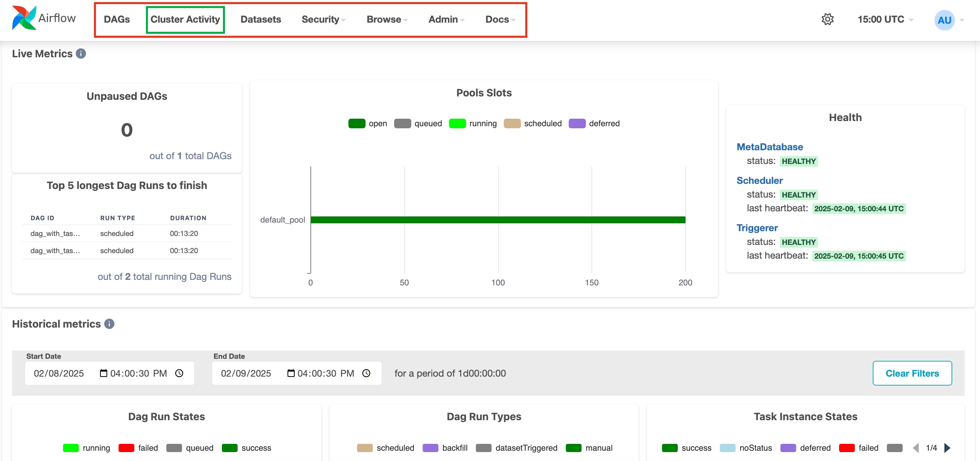
Task: Go to the DAGs menu item
Action: 117,20
